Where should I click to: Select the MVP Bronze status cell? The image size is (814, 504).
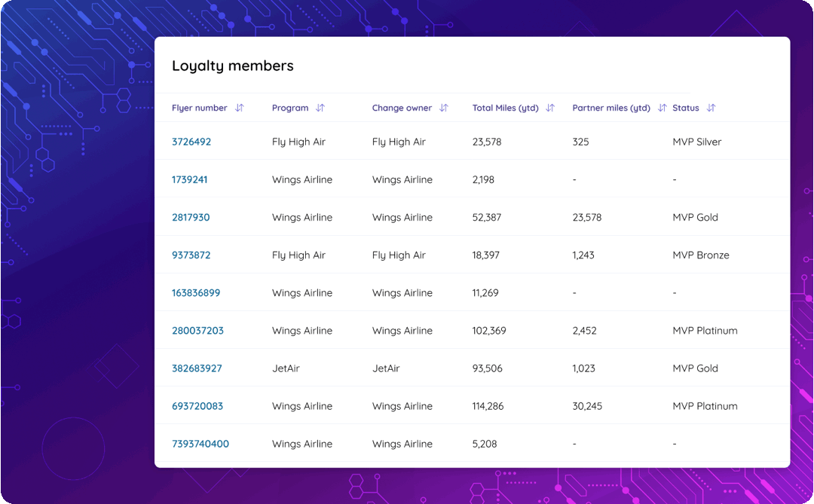click(x=701, y=255)
